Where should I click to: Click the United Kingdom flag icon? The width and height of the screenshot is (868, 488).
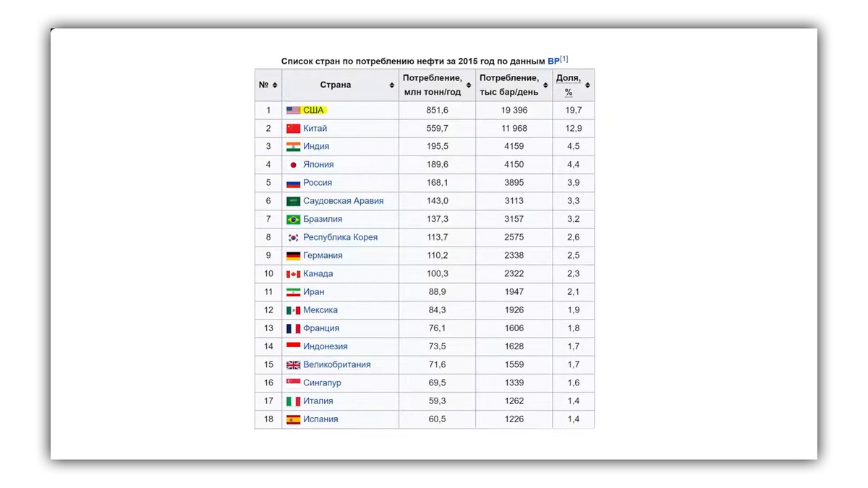click(293, 364)
